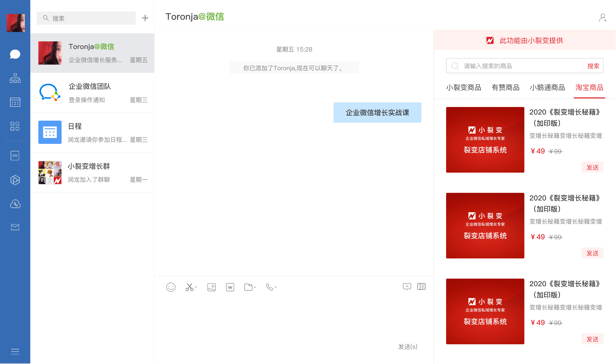
Task: Open the messages chat bubble in sidebar
Action: point(15,54)
